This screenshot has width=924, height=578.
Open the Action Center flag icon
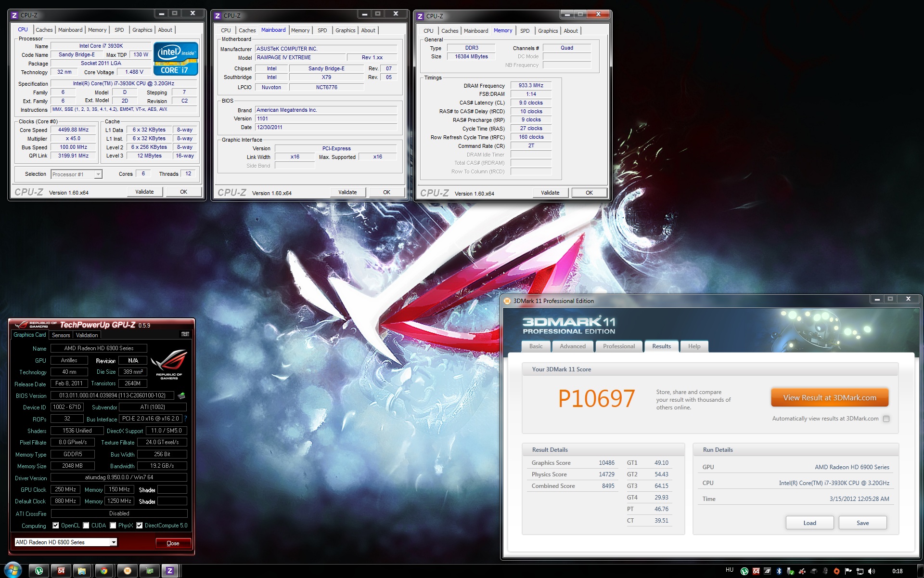(848, 571)
